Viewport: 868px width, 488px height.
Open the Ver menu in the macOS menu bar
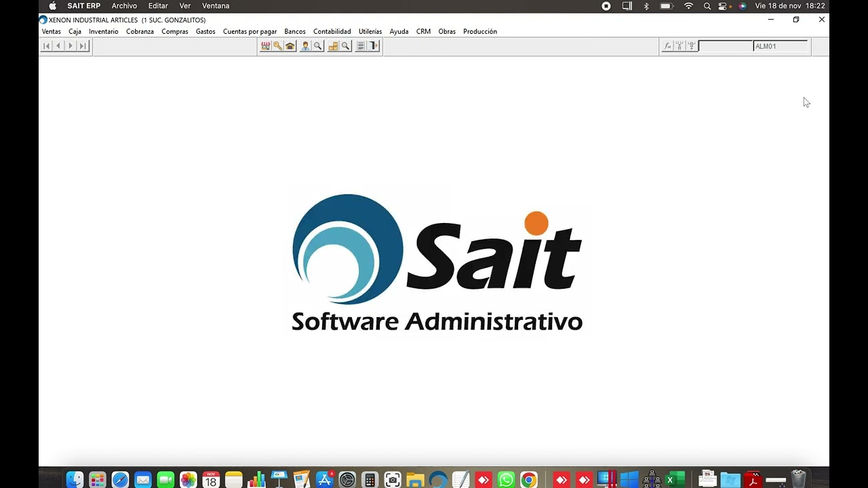[185, 6]
